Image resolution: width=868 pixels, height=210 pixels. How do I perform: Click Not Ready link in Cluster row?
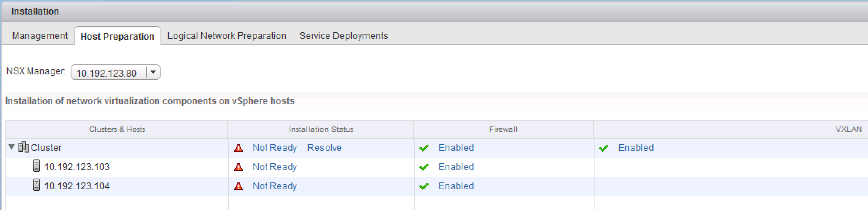coord(274,148)
